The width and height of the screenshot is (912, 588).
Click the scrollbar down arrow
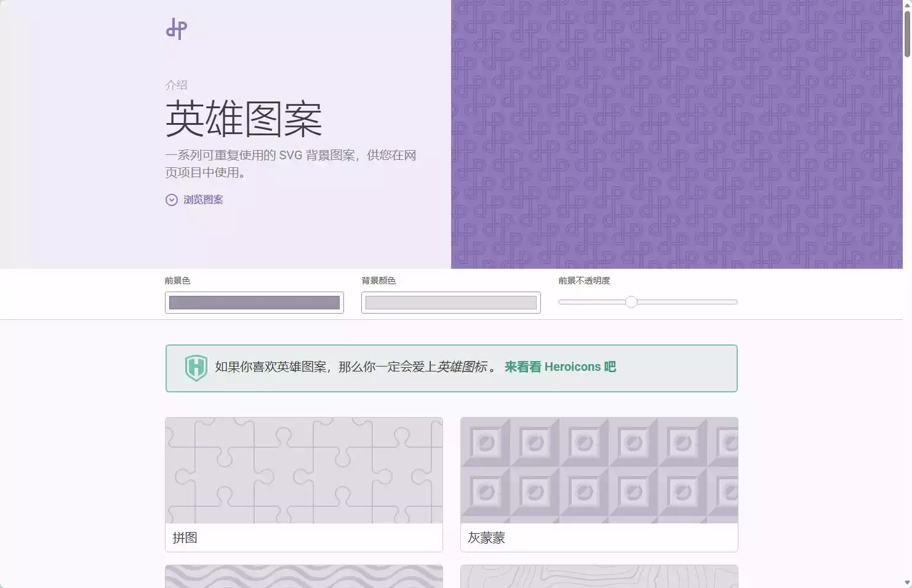point(907,582)
